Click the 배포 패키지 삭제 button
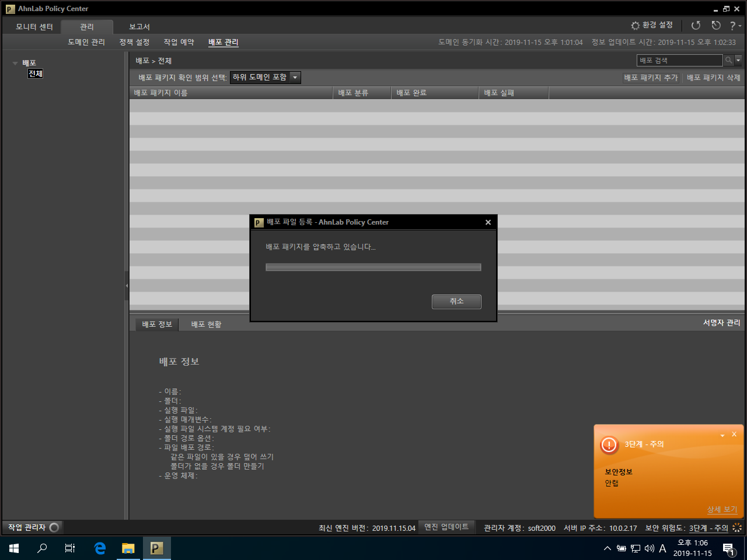 (x=713, y=78)
